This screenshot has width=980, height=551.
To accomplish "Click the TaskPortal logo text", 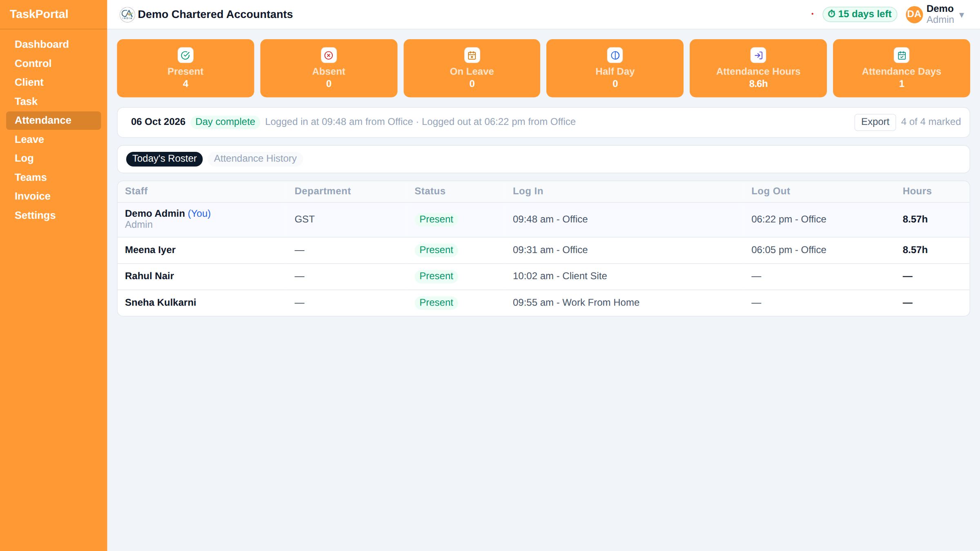I will click(39, 14).
